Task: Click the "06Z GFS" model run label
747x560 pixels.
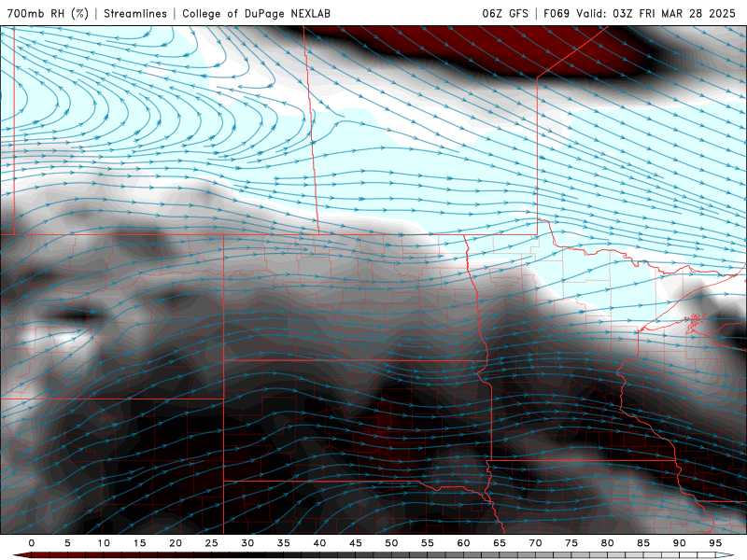Action: click(x=505, y=13)
